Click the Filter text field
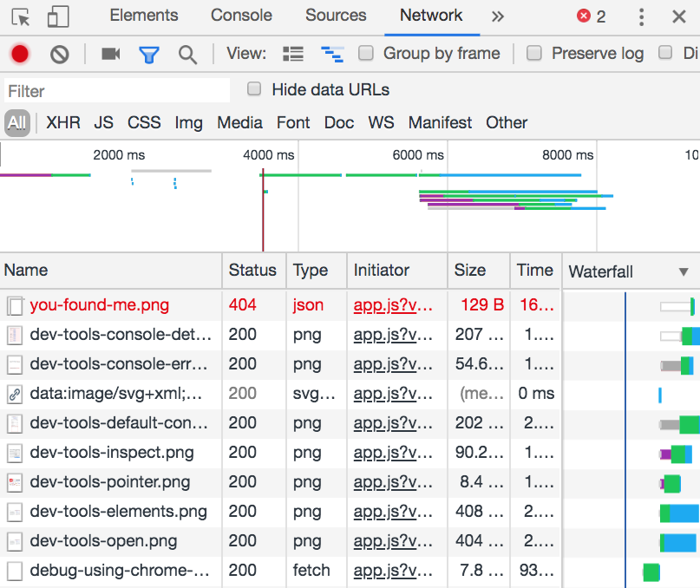This screenshot has height=588, width=700. point(117,91)
